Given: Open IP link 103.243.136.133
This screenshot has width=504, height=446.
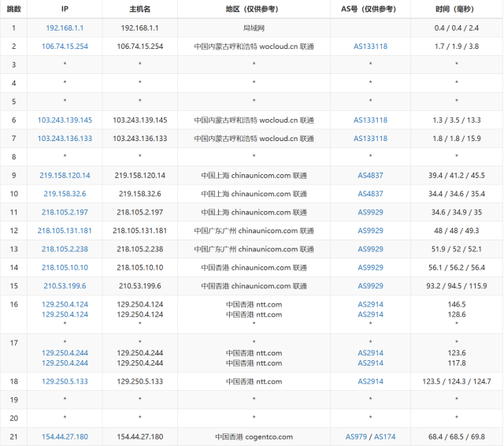Looking at the screenshot, I should point(65,139).
